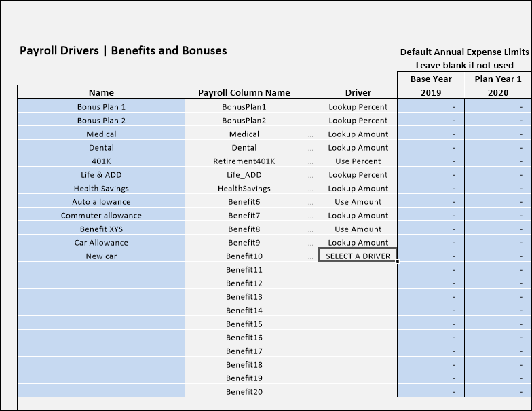Viewport: 532px width, 411px height.
Task: Edit the 'Medical' name cell
Action: (101, 133)
